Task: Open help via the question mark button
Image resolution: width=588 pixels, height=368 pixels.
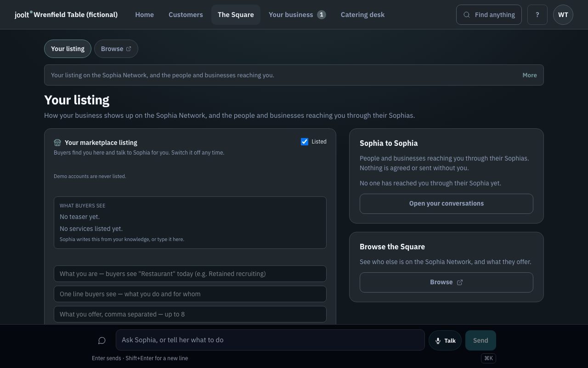Action: (x=537, y=15)
